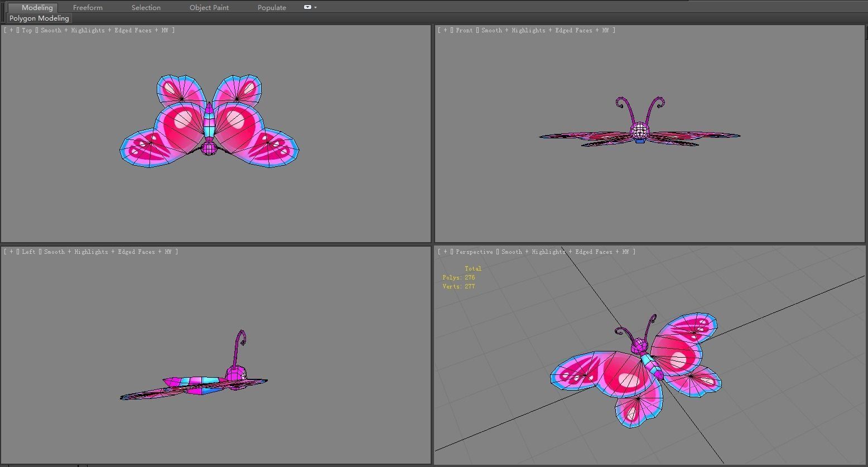Select the butterfly model in Top viewport
The image size is (868, 467).
pyautogui.click(x=209, y=122)
